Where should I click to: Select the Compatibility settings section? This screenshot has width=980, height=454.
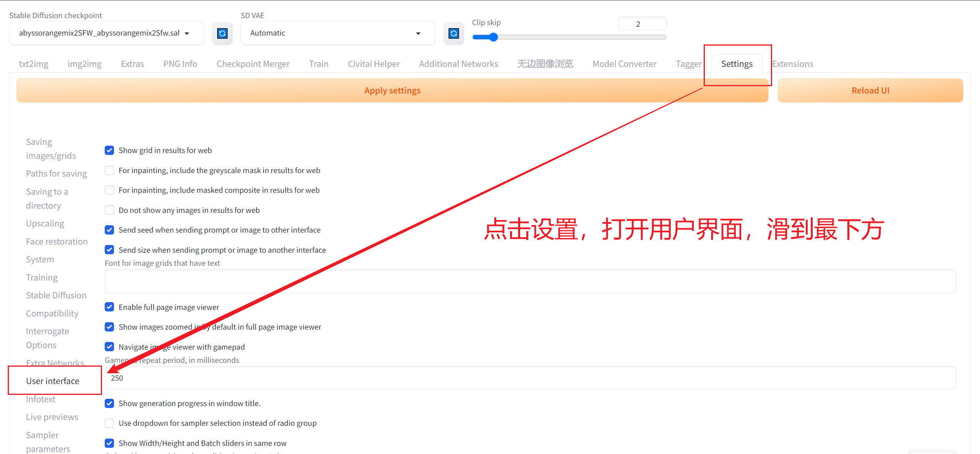(52, 313)
